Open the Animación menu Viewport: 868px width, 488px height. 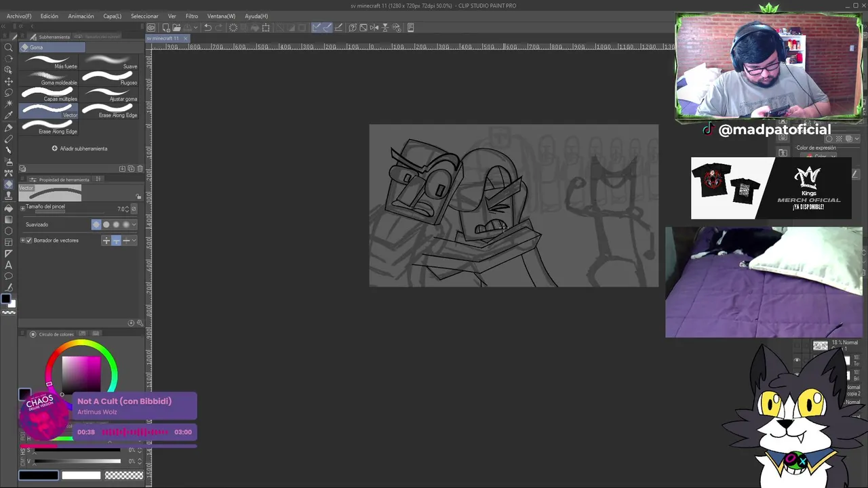point(81,16)
